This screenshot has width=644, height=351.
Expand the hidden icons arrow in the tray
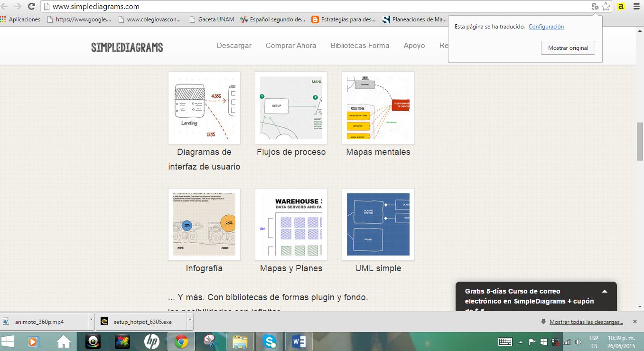521,341
